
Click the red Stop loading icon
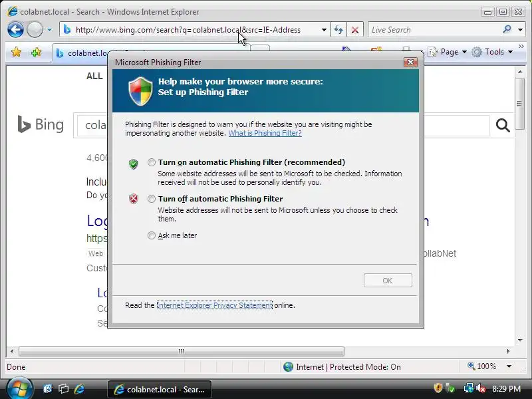pyautogui.click(x=355, y=30)
